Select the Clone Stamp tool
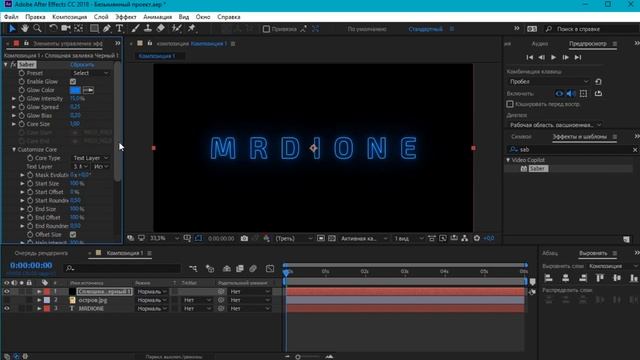 (x=148, y=29)
